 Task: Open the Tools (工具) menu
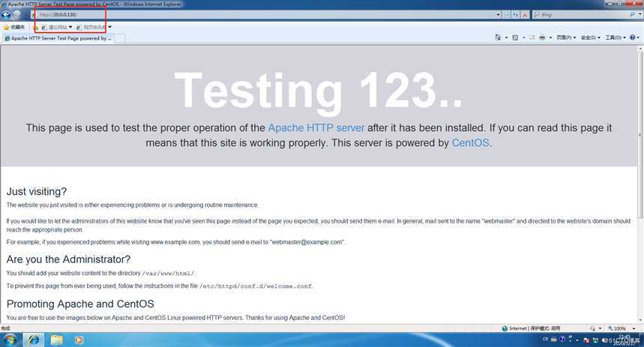click(x=616, y=37)
